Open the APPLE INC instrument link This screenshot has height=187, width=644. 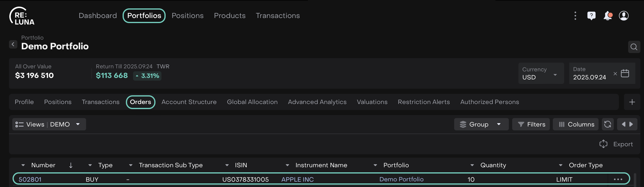(x=297, y=180)
